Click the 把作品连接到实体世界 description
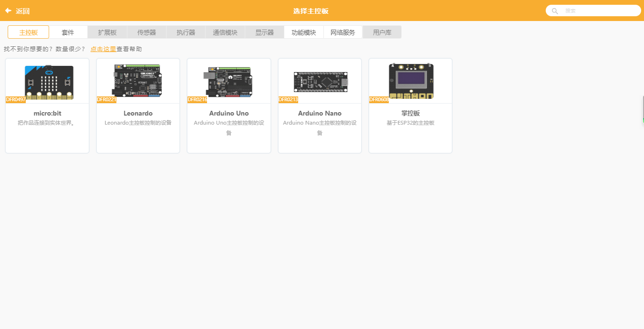The width and height of the screenshot is (644, 329). 47,123
